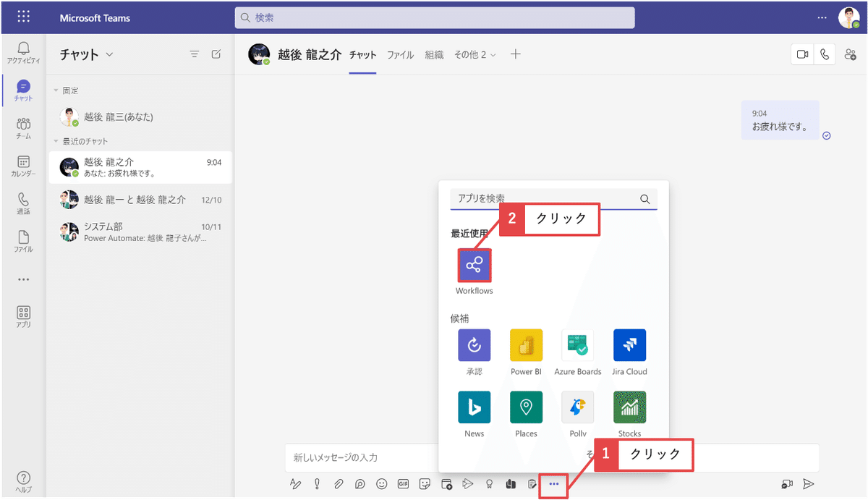
Task: Collapse the 固定 pinned section
Action: coord(56,91)
